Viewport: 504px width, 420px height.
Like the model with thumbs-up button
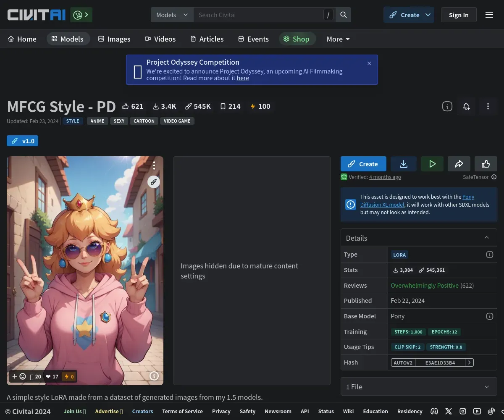click(x=486, y=164)
